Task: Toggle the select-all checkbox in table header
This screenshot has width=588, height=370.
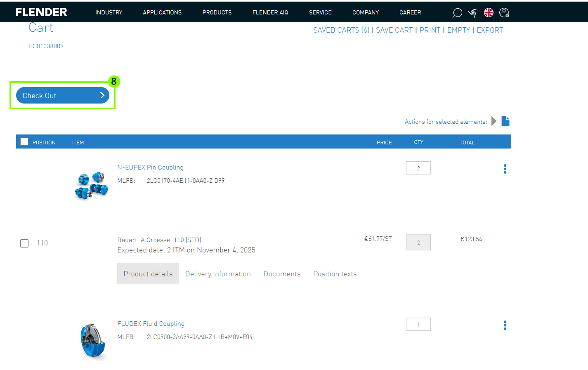Action: 24,142
